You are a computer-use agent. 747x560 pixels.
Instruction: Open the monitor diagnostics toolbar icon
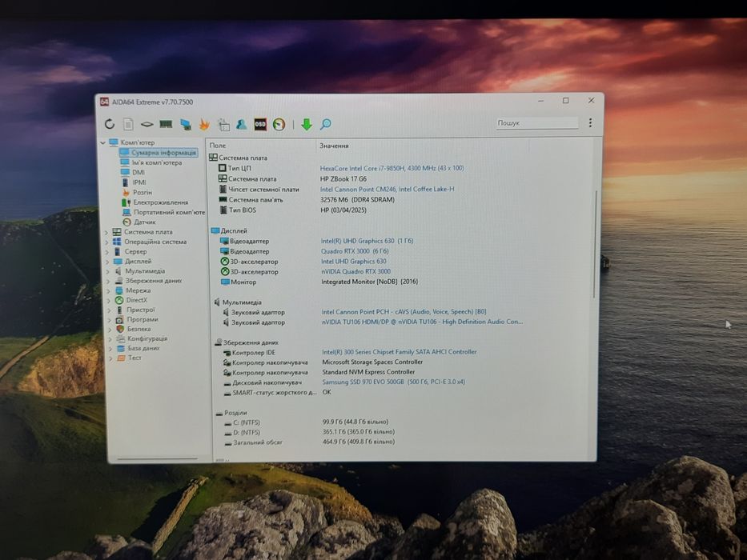[x=185, y=125]
